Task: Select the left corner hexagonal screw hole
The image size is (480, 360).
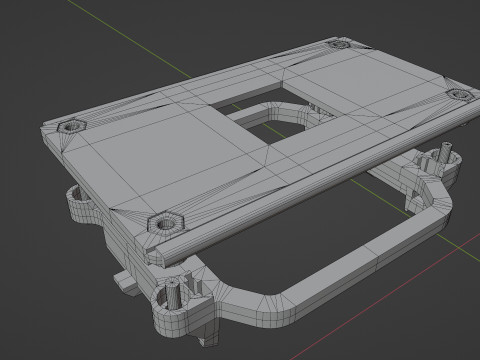Action: point(72,126)
